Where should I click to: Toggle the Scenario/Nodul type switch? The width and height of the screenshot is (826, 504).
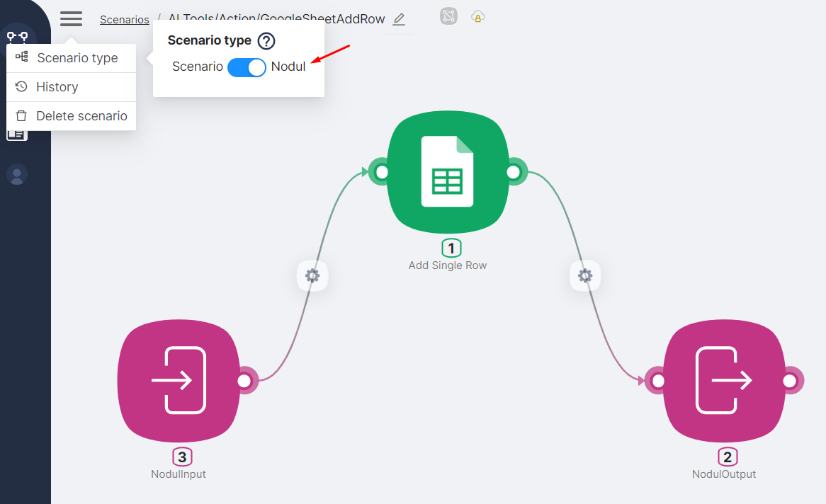247,67
